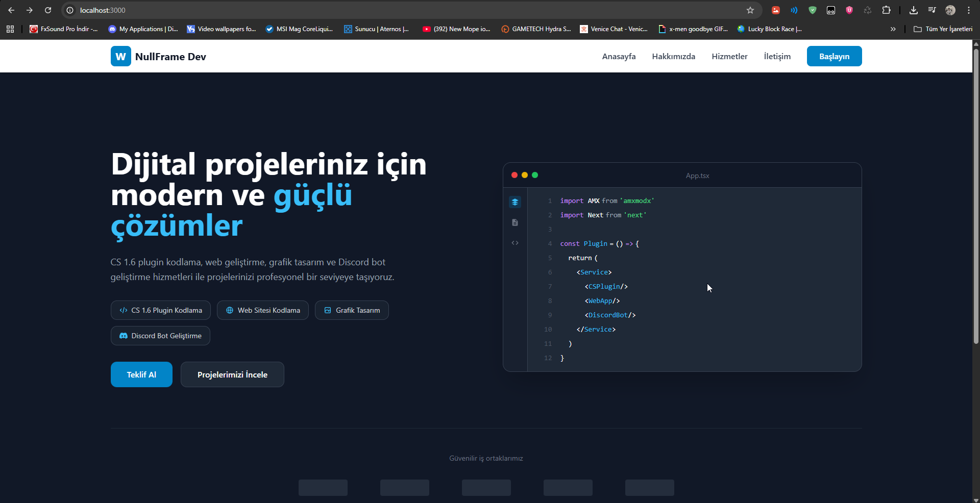Click the browser back arrow
This screenshot has width=980, height=503.
point(11,10)
